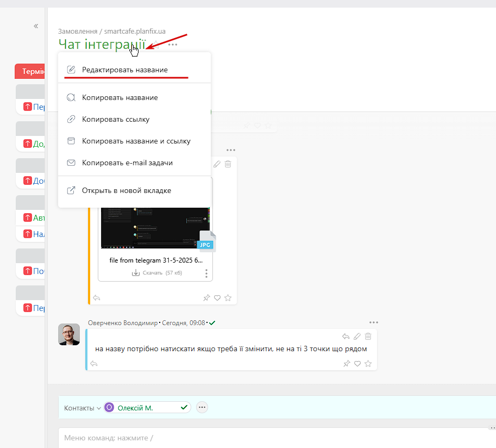The height and width of the screenshot is (448, 496).
Task: Expand the "Контакты" dropdown
Action: pos(83,408)
